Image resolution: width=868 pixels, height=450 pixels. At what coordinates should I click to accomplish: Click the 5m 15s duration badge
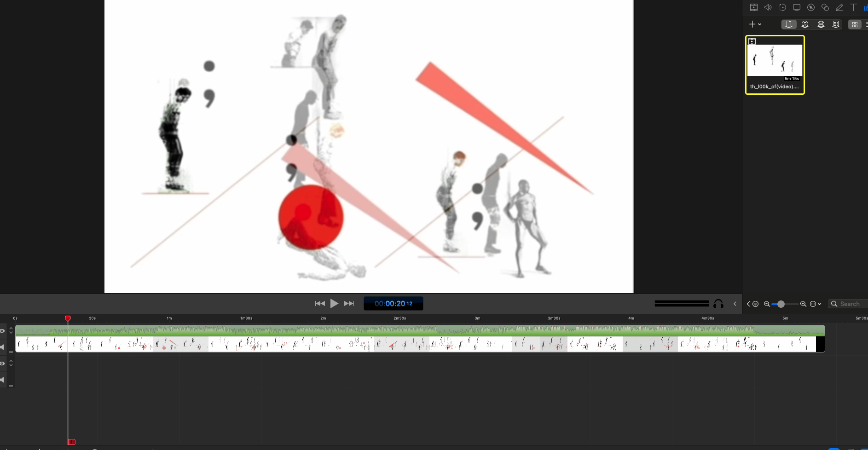tap(792, 79)
